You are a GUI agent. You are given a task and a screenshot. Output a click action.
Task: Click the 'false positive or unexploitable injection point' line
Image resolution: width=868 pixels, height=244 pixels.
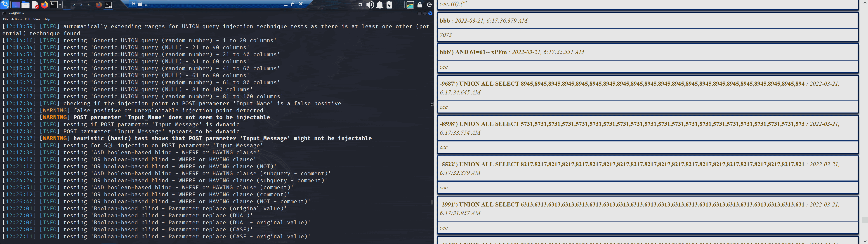(x=133, y=110)
